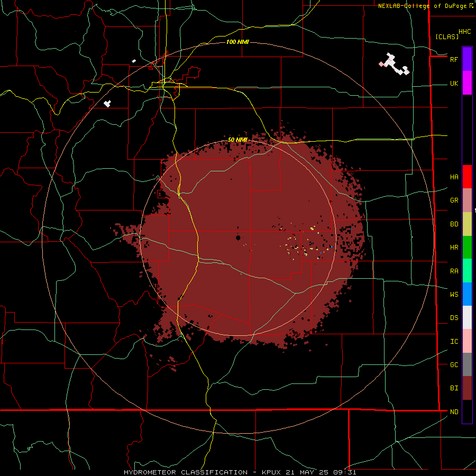This screenshot has width=476, height=476.
Task: Click the 50 NMI range ring label
Action: pyautogui.click(x=237, y=140)
